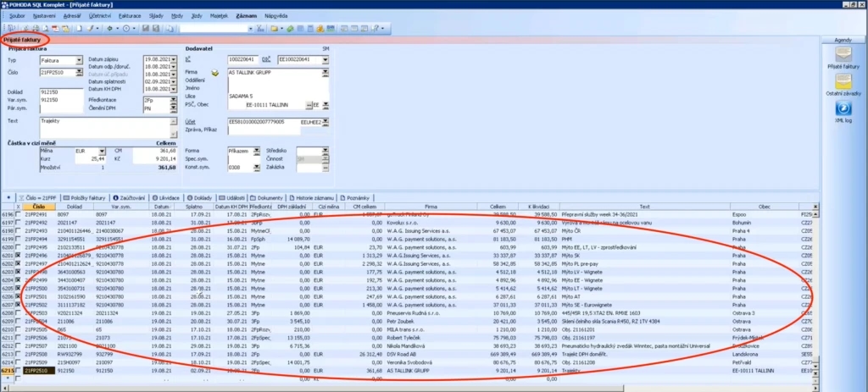Switch to Historie záznamu tab

(314, 197)
